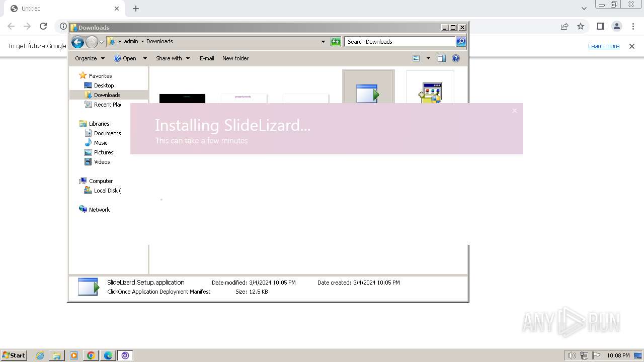The width and height of the screenshot is (644, 362).
Task: Launch Internet Explorer from taskbar
Action: point(40,355)
